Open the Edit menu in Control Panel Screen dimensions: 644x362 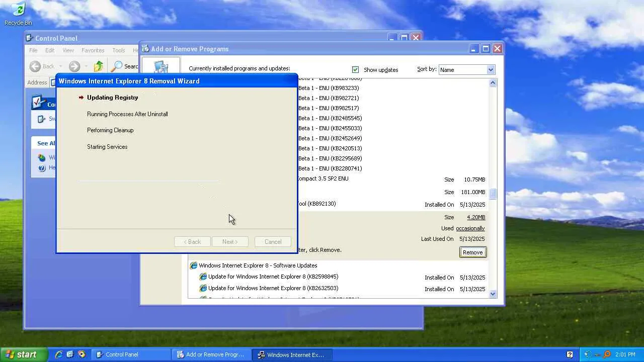coord(50,50)
